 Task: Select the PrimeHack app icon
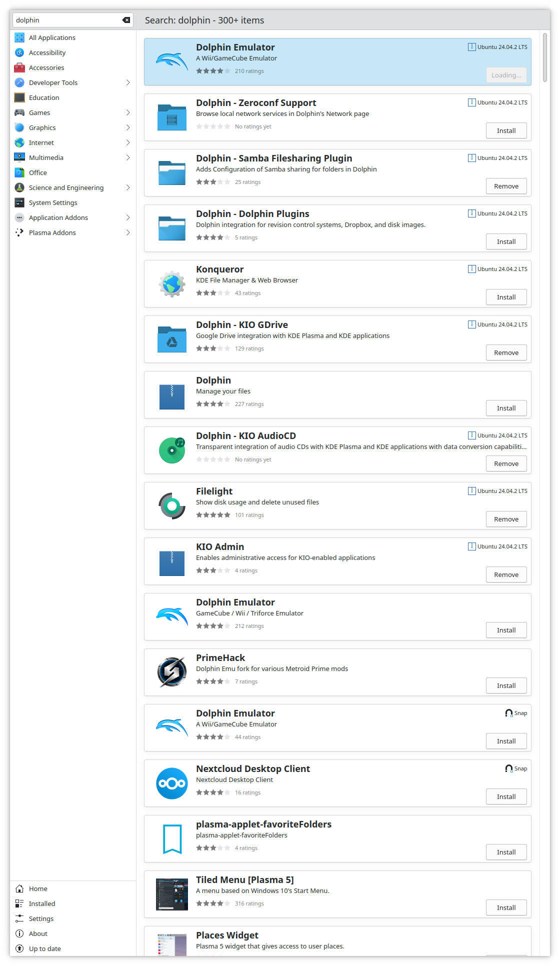click(x=172, y=672)
